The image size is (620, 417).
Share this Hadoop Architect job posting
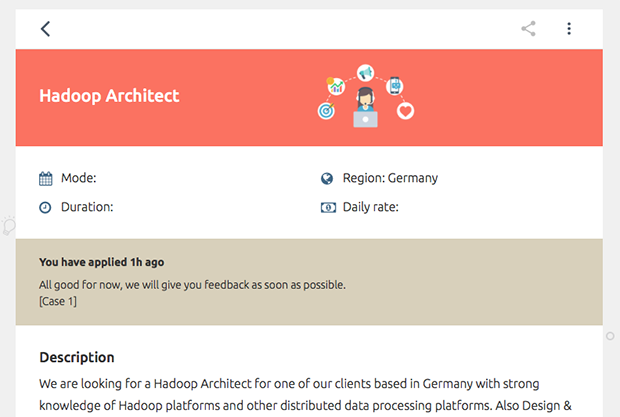[528, 29]
